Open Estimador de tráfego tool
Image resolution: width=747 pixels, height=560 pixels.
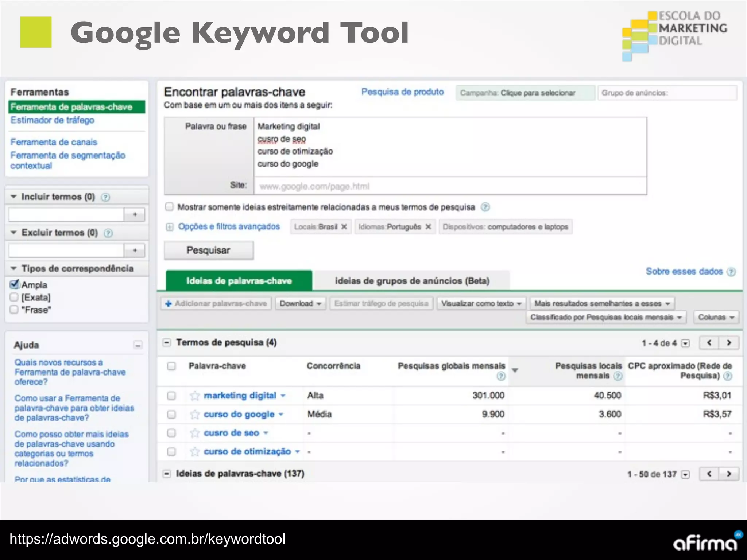tap(53, 120)
